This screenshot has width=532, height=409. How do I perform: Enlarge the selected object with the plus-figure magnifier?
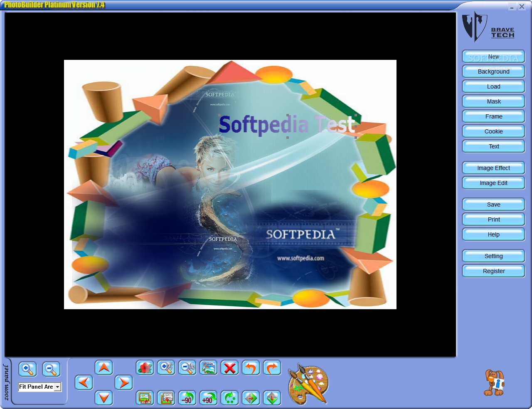pyautogui.click(x=166, y=368)
